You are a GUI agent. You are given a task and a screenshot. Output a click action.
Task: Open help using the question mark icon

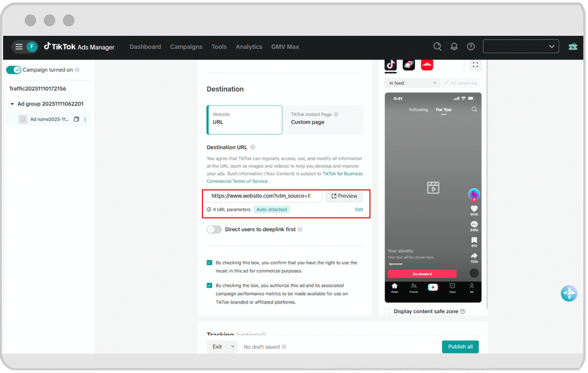click(x=471, y=46)
